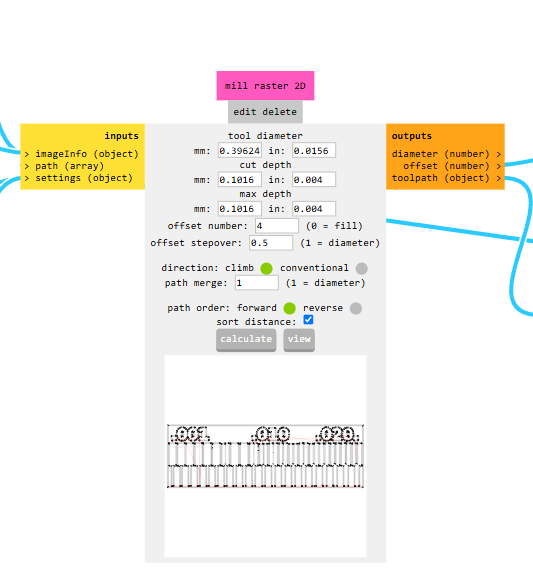Select the imageInfo (object) input connector
Image resolution: width=533 pixels, height=572 pixels.
point(82,154)
